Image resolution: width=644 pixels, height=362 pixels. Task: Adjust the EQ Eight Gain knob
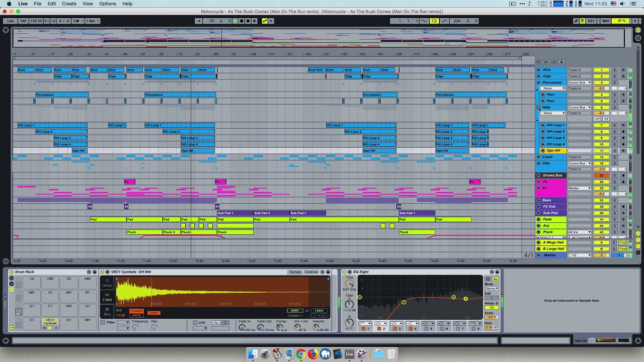pos(349,304)
